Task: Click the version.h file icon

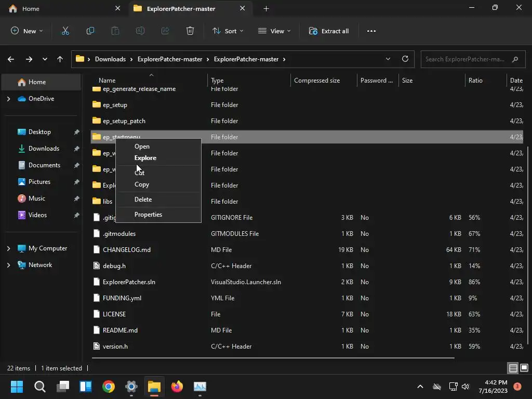Action: tap(97, 346)
